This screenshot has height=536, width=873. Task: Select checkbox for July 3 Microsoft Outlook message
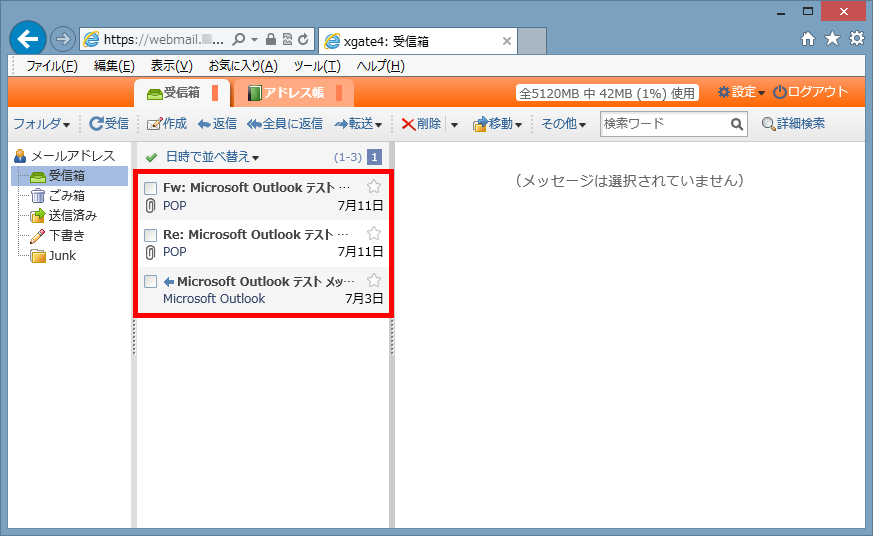pyautogui.click(x=150, y=281)
